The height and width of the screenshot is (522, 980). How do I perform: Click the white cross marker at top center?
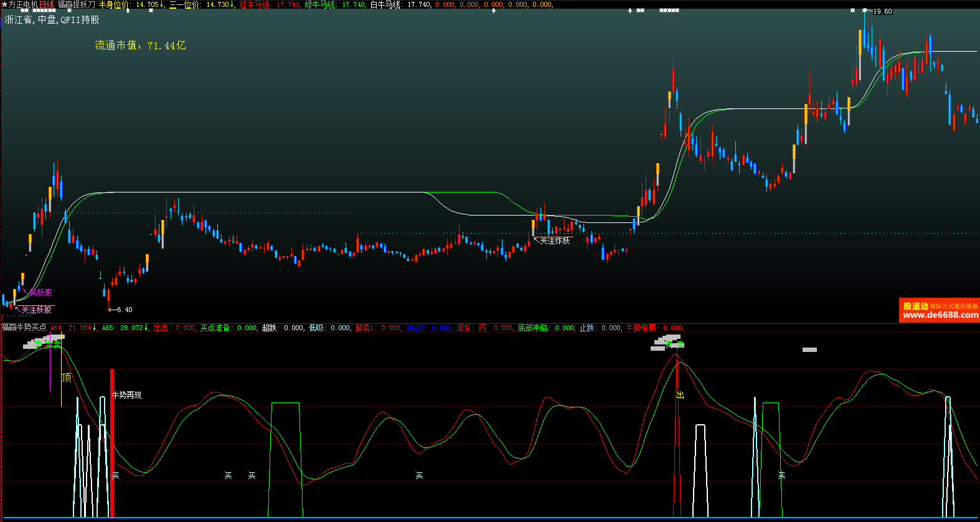coord(494,11)
